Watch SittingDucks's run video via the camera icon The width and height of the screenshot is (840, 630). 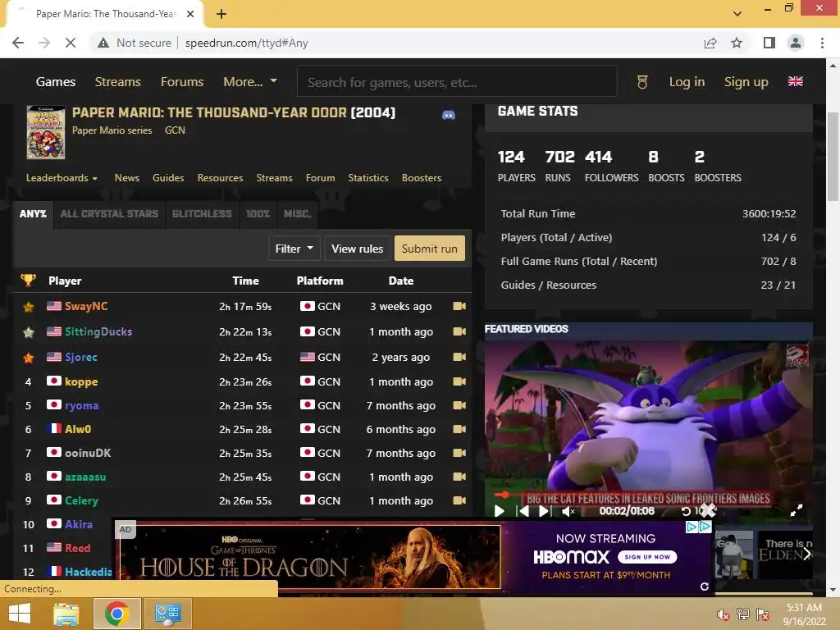pyautogui.click(x=459, y=331)
